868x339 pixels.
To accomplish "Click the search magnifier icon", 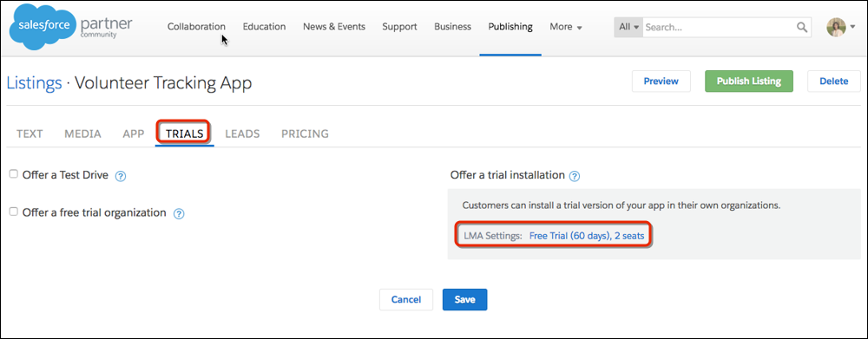I will point(801,27).
